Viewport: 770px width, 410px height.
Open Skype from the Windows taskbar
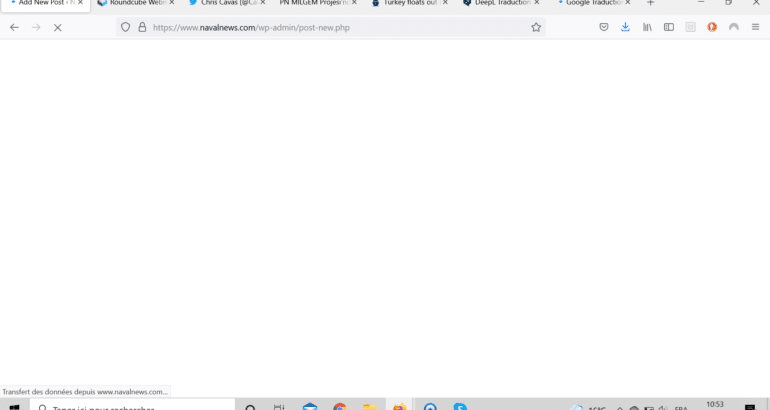point(459,406)
